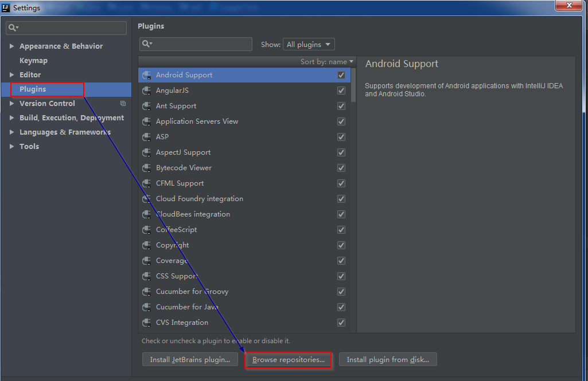Click the Cucumber for Java plugin icon

pos(147,307)
